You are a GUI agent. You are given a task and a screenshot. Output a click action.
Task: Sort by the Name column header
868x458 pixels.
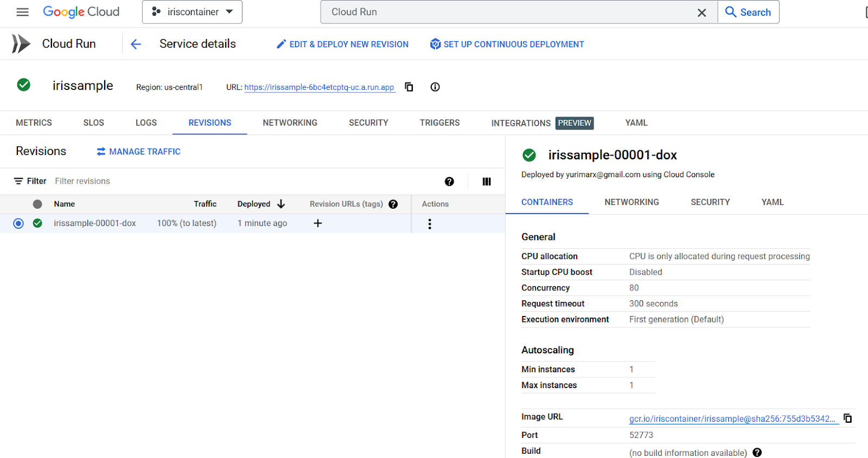click(65, 204)
